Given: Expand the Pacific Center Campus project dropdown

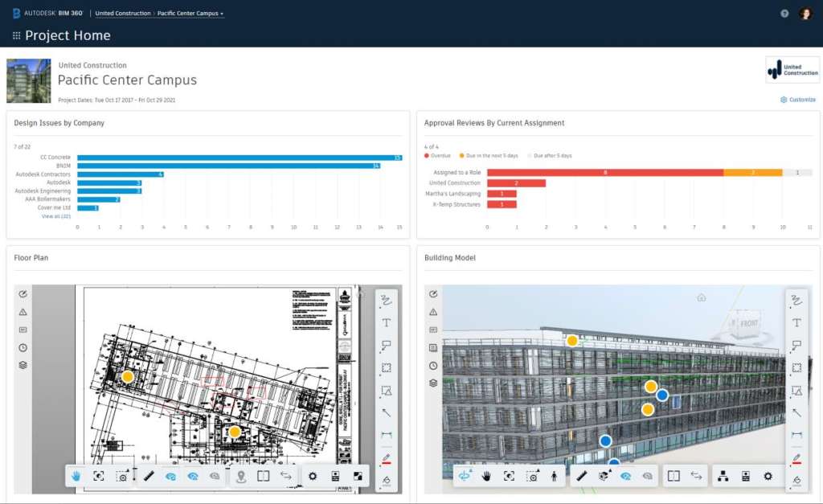Looking at the screenshot, I should point(190,14).
